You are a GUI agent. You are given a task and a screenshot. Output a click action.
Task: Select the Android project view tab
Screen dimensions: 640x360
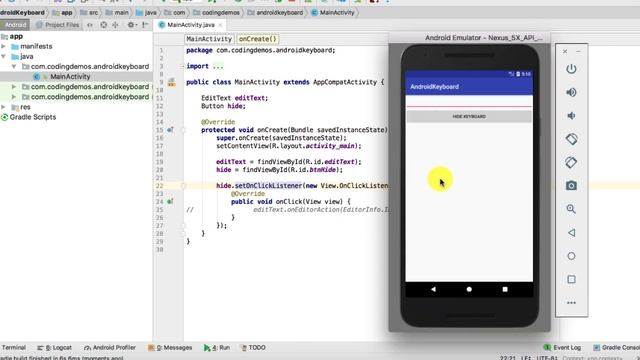click(16, 25)
